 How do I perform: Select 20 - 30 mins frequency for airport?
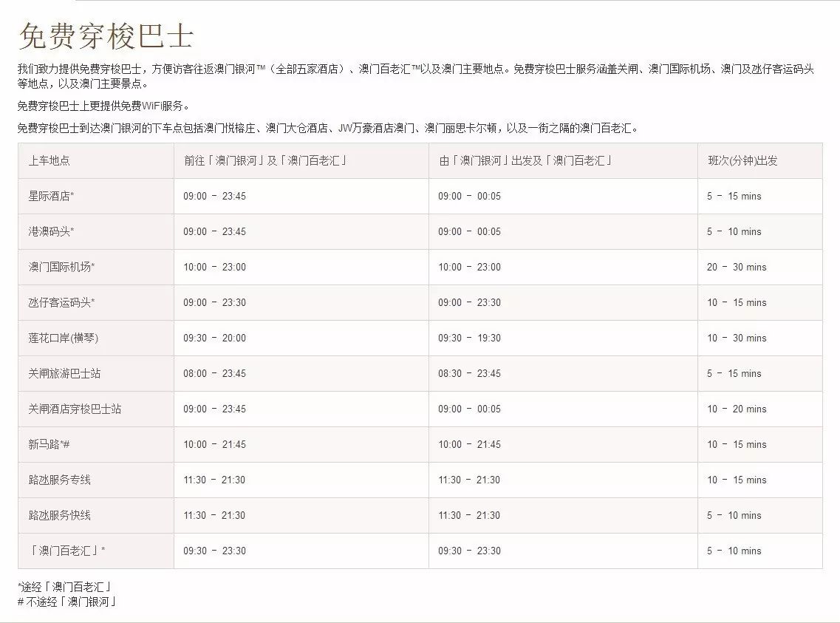pos(737,267)
